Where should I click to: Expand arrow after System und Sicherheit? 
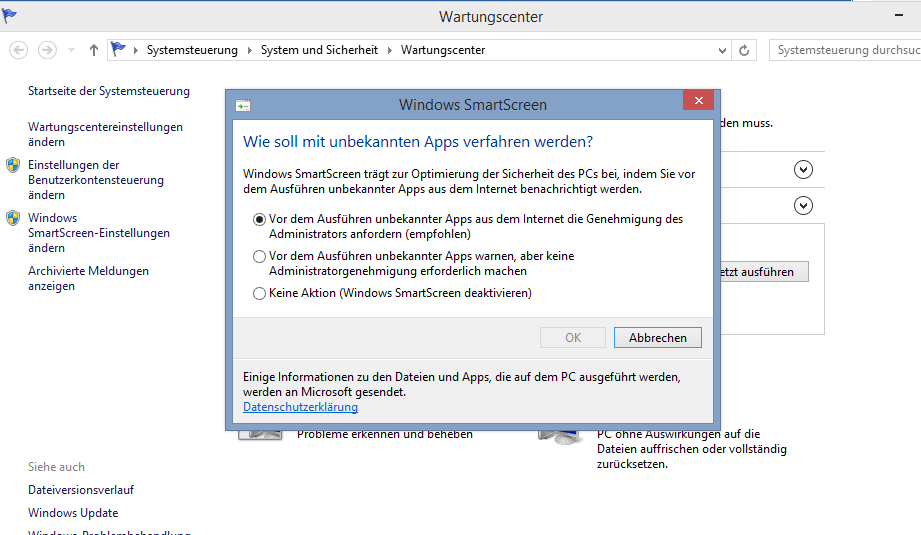[389, 51]
